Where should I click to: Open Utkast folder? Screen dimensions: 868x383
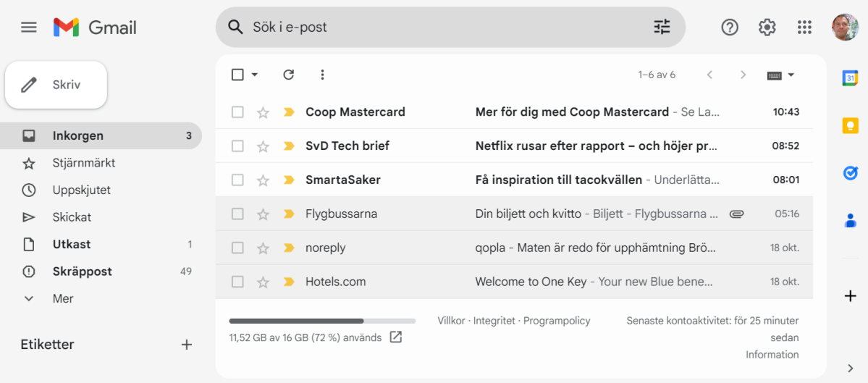pyautogui.click(x=101, y=245)
